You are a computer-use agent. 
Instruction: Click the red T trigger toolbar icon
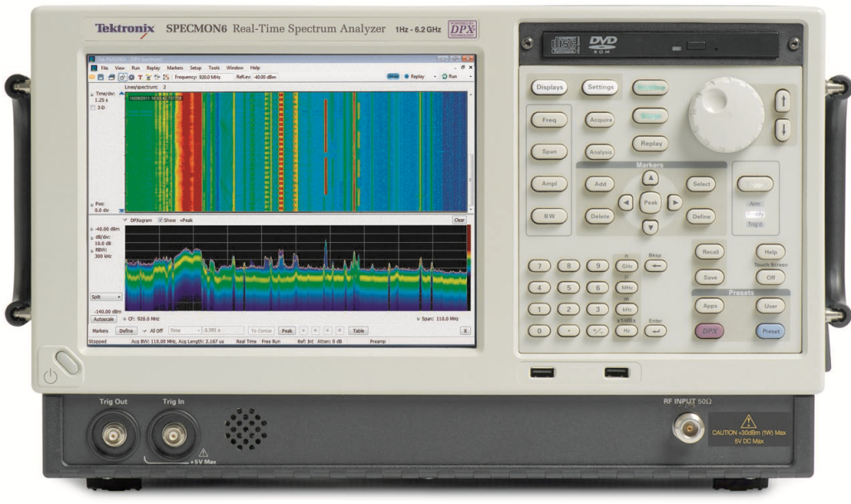140,76
